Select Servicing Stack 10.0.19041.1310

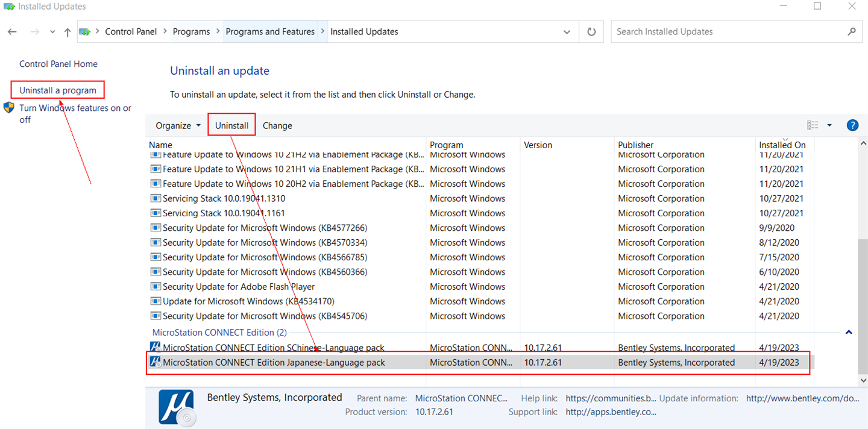[480, 198]
